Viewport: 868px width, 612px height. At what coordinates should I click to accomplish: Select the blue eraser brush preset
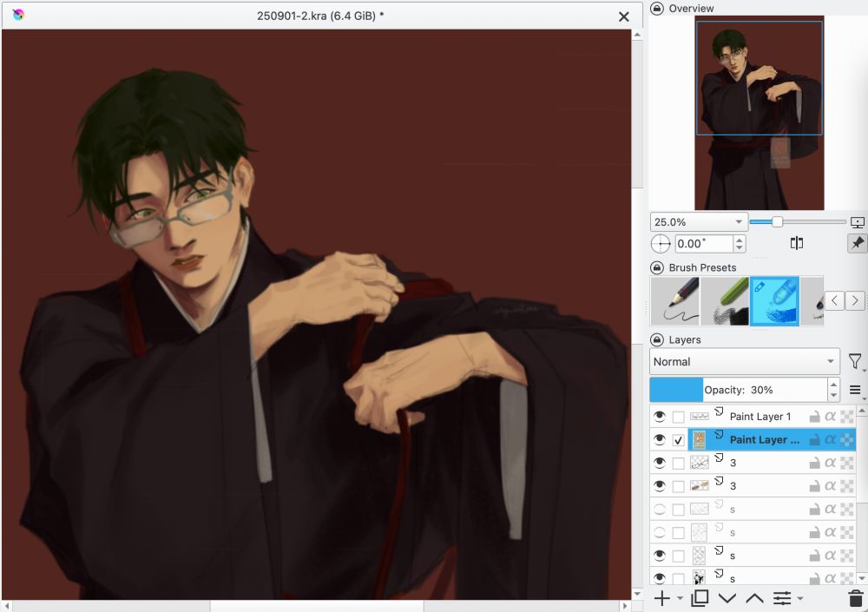pyautogui.click(x=775, y=300)
